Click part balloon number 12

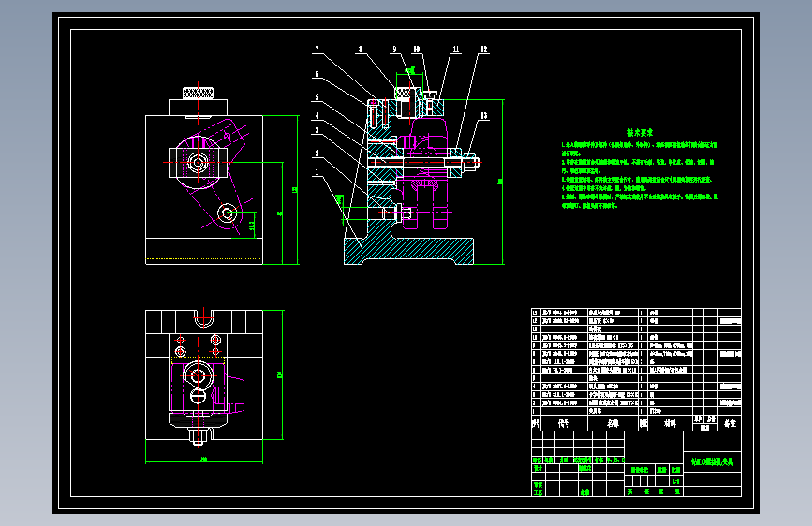coord(483,50)
